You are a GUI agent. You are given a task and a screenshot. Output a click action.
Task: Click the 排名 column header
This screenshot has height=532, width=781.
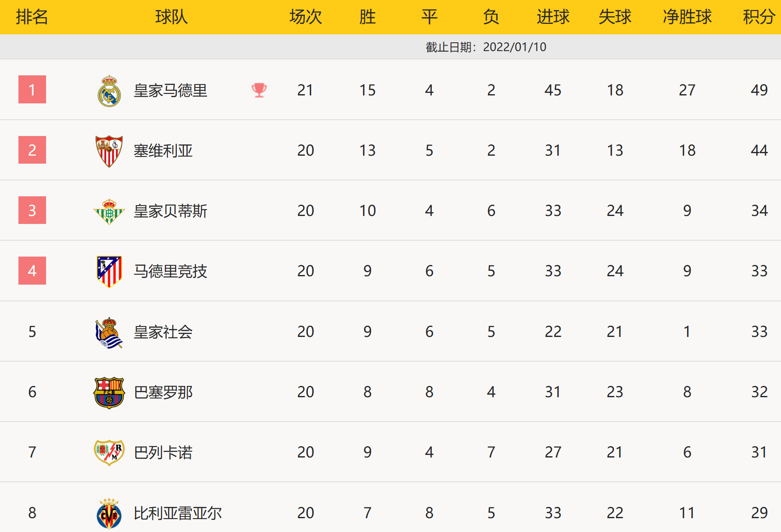click(x=32, y=17)
